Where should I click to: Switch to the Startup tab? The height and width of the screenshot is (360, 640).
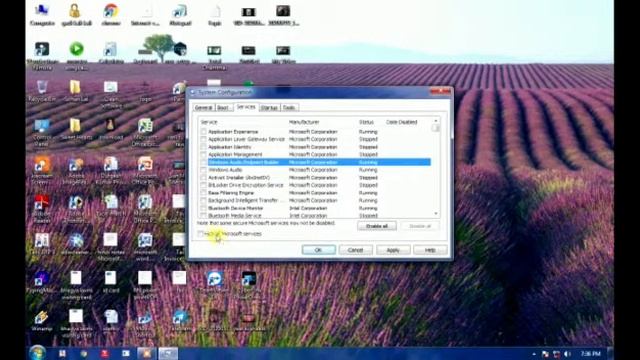click(269, 108)
